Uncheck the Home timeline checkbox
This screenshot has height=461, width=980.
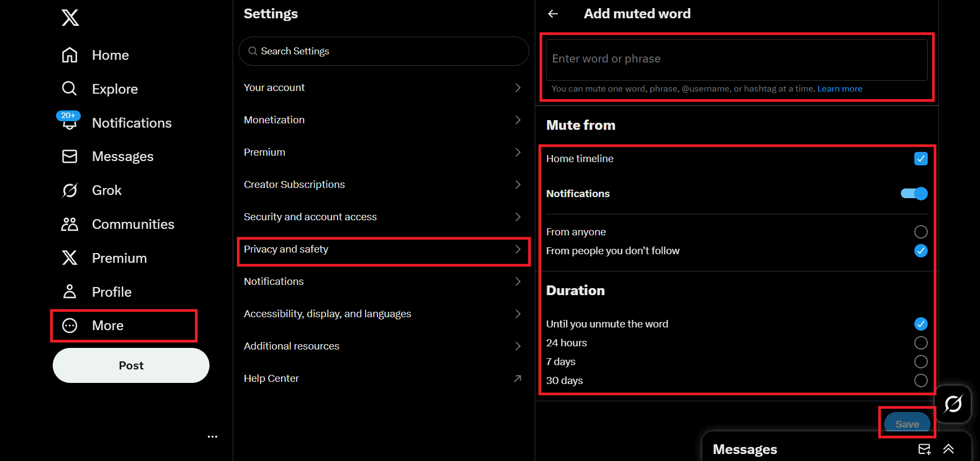point(921,159)
